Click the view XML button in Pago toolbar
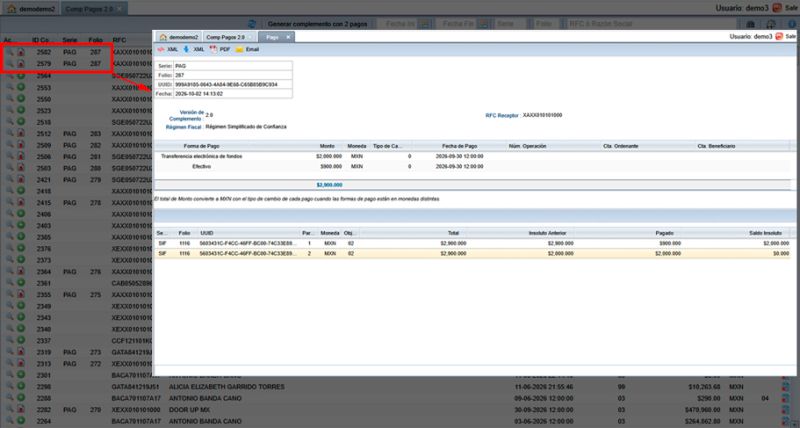Viewport: 800px width, 428px height. point(167,49)
